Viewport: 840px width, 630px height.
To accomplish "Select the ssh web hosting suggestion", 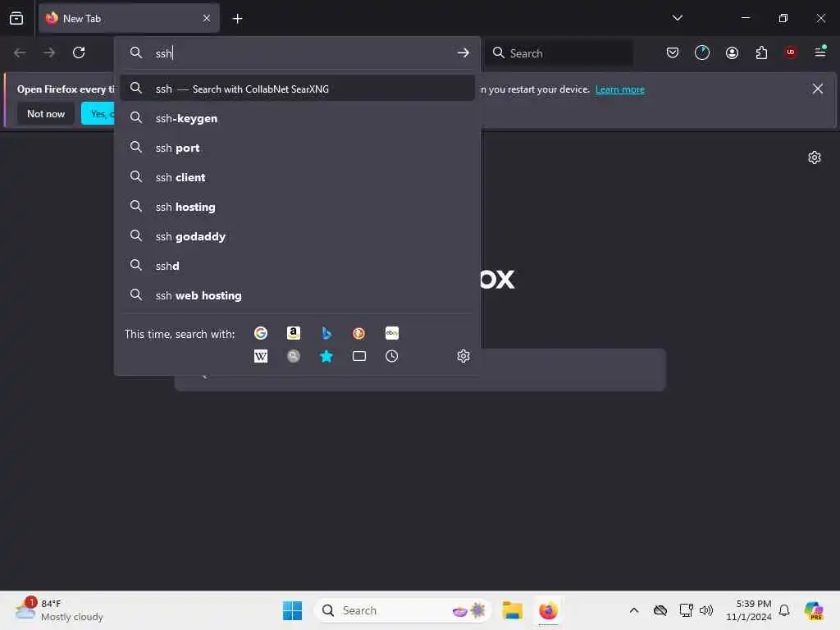I will [297, 295].
